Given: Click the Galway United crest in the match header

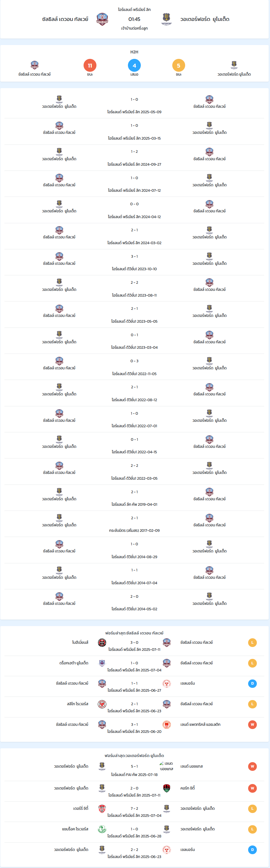Looking at the screenshot, I should (x=102, y=19).
